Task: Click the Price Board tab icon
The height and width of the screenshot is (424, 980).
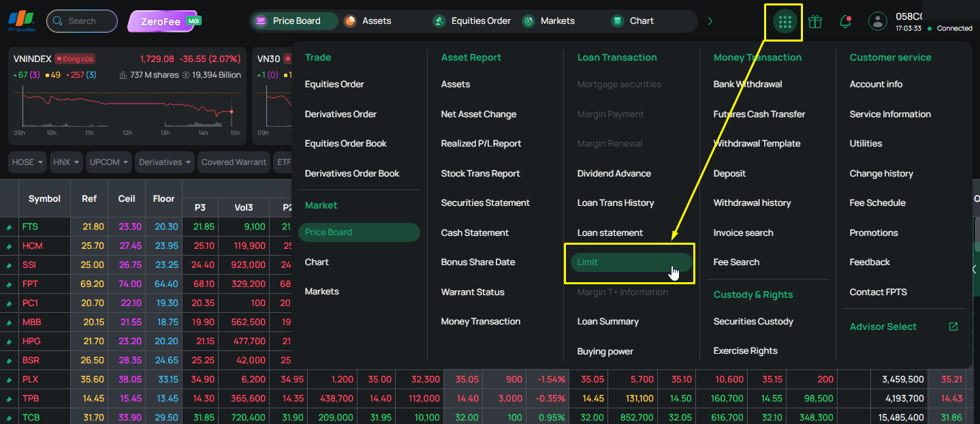Action: coord(260,21)
